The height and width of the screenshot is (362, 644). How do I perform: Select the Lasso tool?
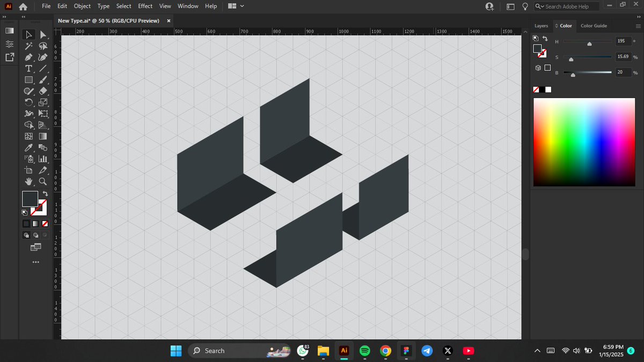click(x=43, y=46)
